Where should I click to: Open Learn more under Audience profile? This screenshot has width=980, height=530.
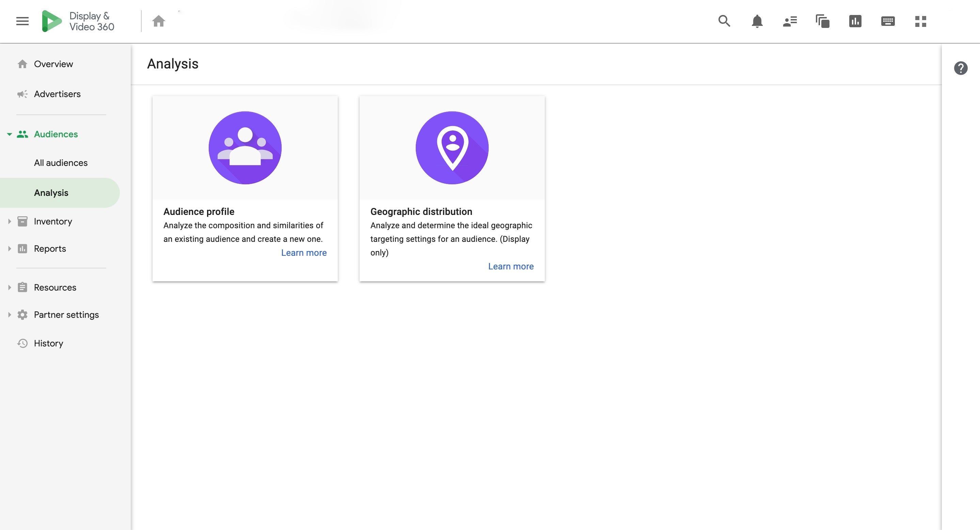tap(304, 252)
